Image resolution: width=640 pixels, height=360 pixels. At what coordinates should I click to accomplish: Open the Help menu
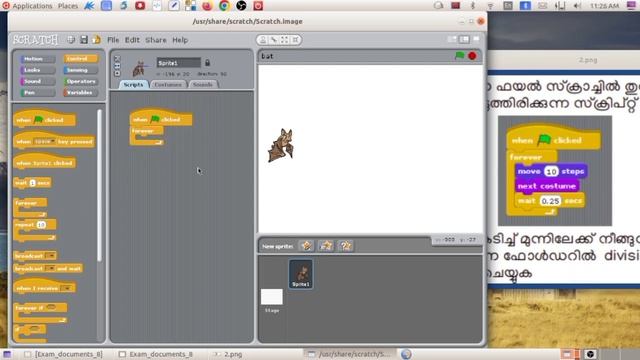(x=180, y=40)
